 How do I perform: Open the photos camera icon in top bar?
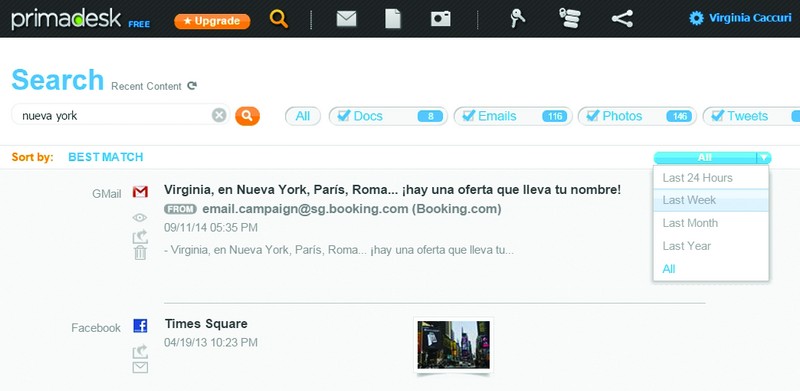pos(441,19)
